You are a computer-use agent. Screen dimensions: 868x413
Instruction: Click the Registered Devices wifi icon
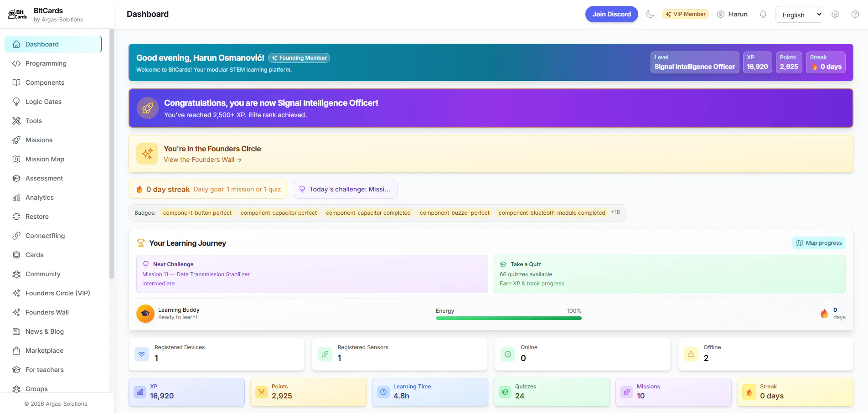142,354
